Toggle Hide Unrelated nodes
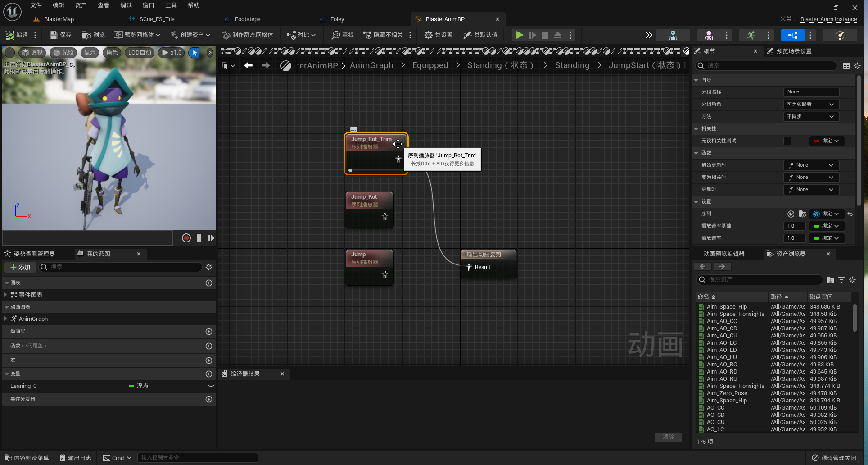Viewport: 868px width, 465px height. coord(383,35)
